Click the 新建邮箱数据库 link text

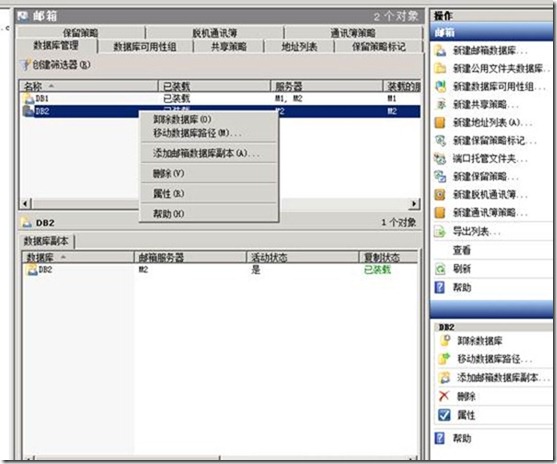(490, 50)
